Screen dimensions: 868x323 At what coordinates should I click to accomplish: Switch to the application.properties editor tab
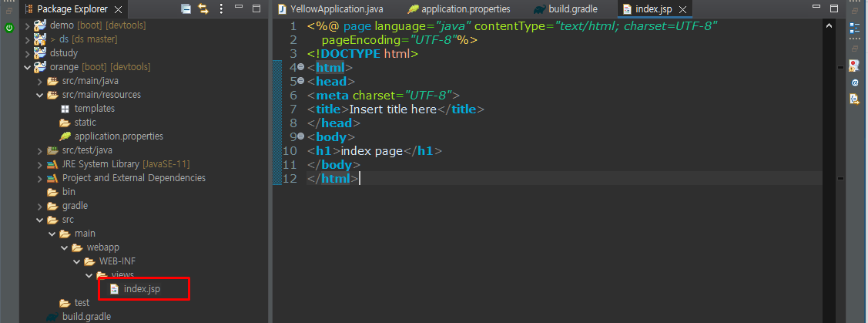pyautogui.click(x=459, y=9)
